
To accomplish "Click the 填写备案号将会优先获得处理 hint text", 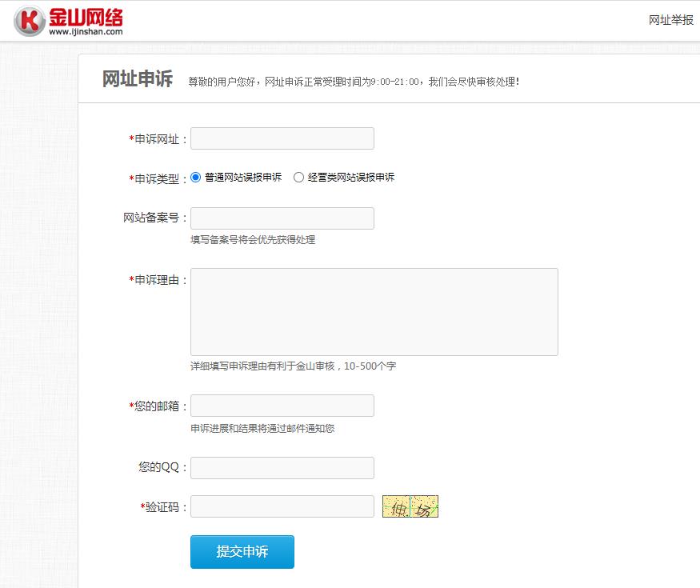I will point(252,239).
